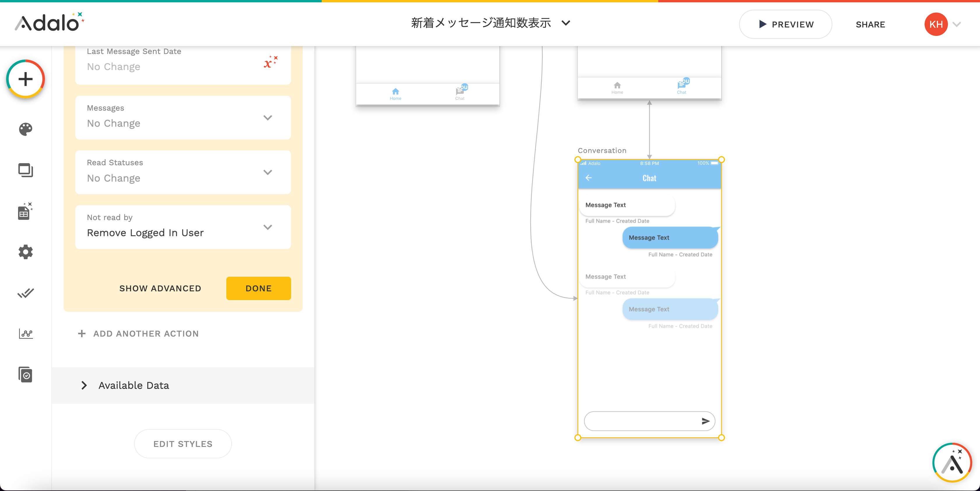Click the magic text icon beside Last Message Sent Date
The image size is (980, 491).
pos(270,62)
